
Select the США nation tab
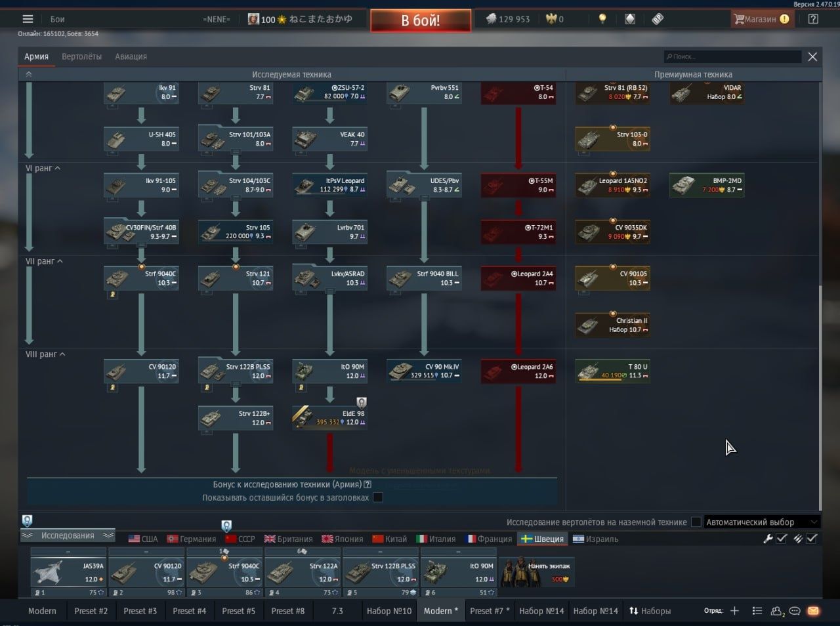pyautogui.click(x=142, y=539)
